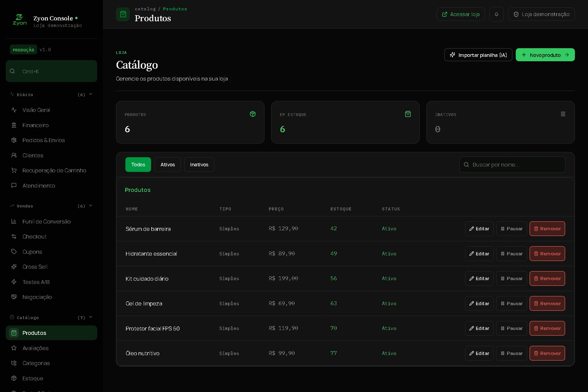The width and height of the screenshot is (588, 392).
Task: Click the Novo produto button
Action: (545, 55)
